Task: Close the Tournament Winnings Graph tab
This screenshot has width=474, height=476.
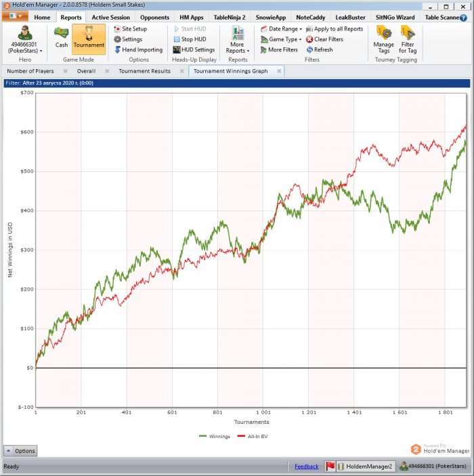Action: click(279, 71)
